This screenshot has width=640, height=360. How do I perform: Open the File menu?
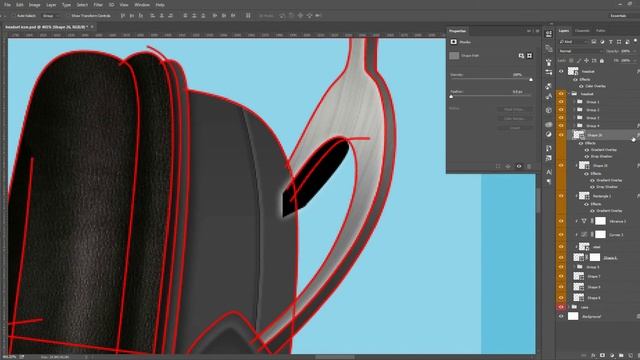(7, 5)
